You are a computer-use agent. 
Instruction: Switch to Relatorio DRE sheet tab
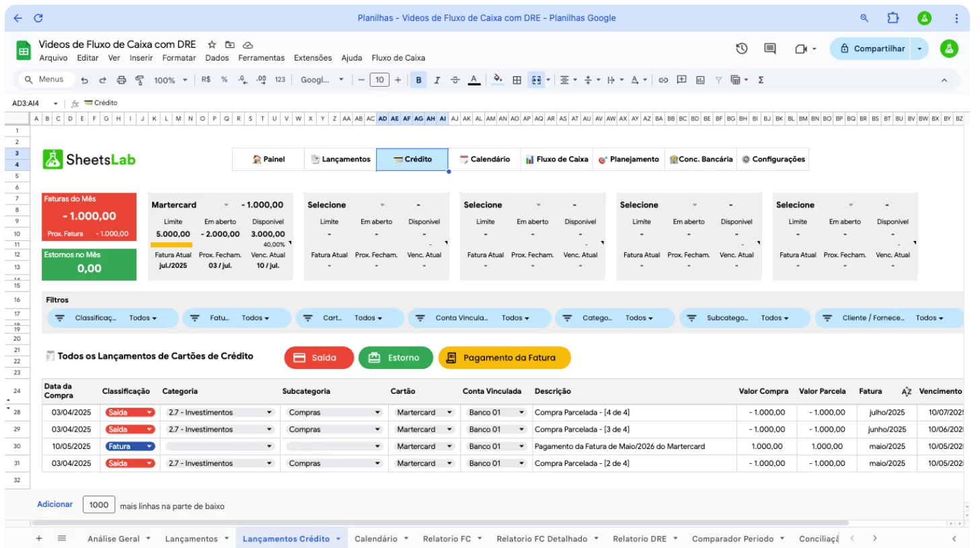(639, 539)
